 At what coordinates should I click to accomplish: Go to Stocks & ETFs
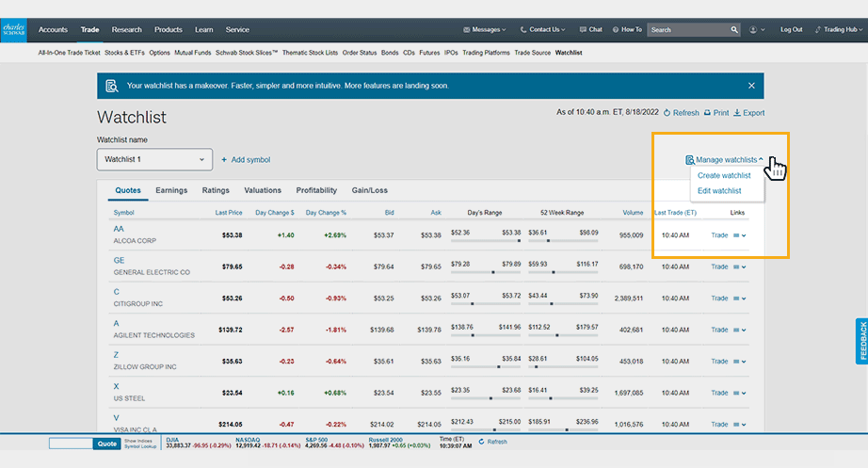(124, 53)
